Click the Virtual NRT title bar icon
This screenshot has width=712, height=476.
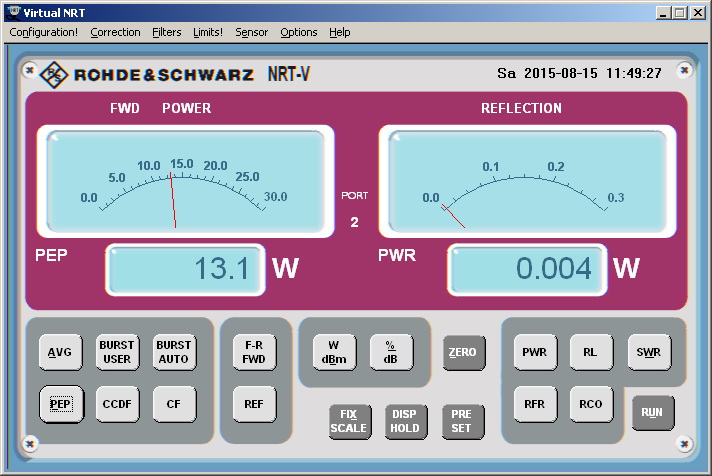(14, 12)
